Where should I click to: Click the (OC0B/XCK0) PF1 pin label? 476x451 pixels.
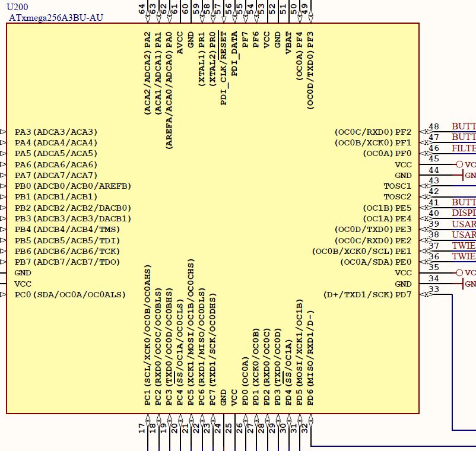coord(373,142)
